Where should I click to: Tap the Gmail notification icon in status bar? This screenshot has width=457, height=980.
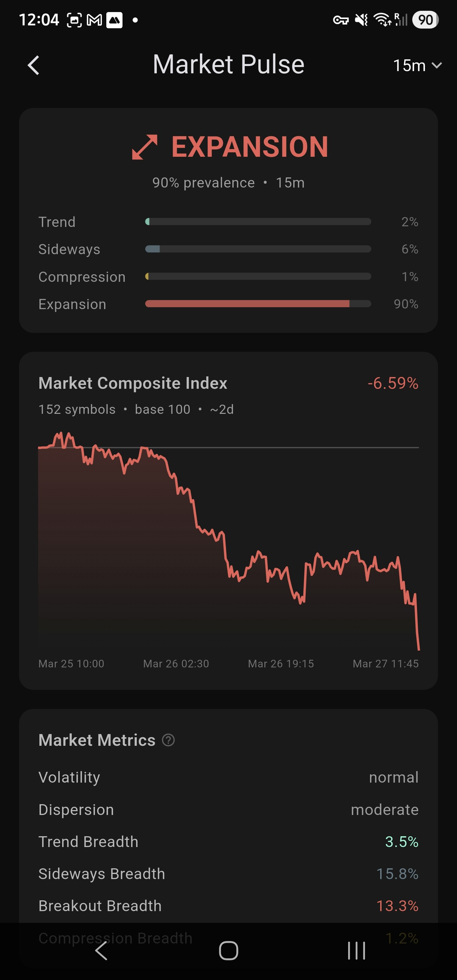pyautogui.click(x=94, y=20)
